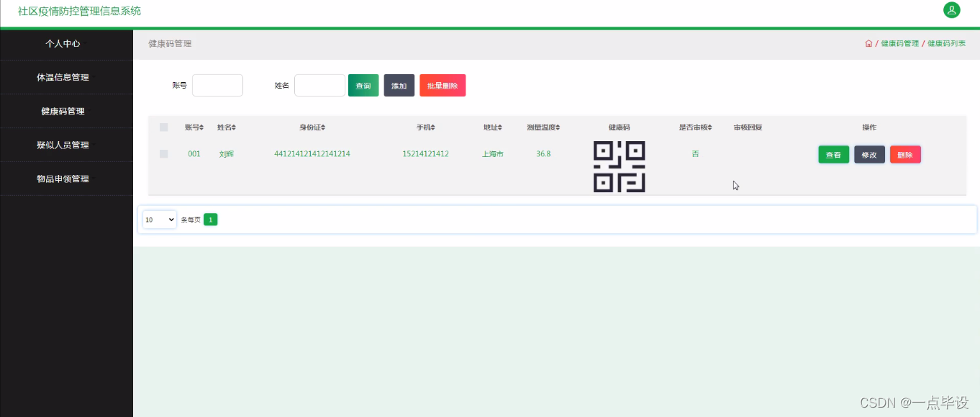Click 健康码列表 breadcrumb link
Screen dimensions: 980x417
pyautogui.click(x=946, y=44)
